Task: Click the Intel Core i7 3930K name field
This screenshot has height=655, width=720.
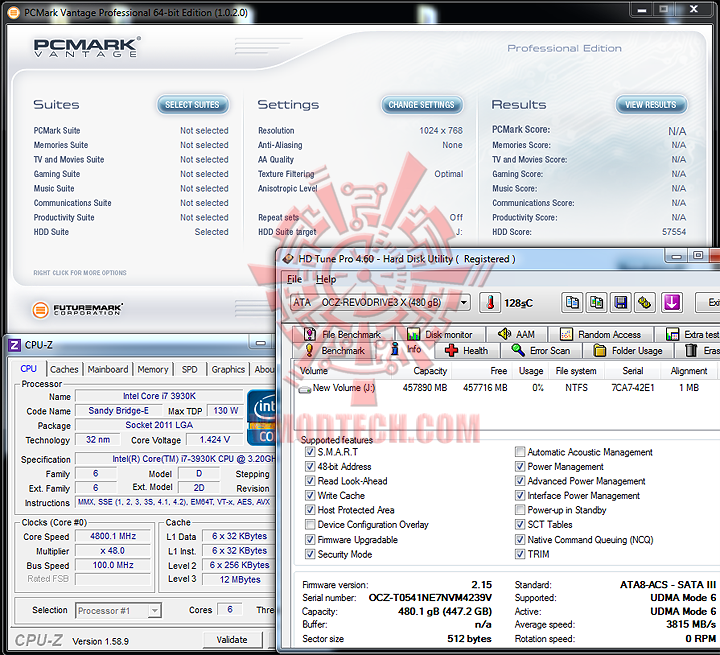Action: [159, 396]
